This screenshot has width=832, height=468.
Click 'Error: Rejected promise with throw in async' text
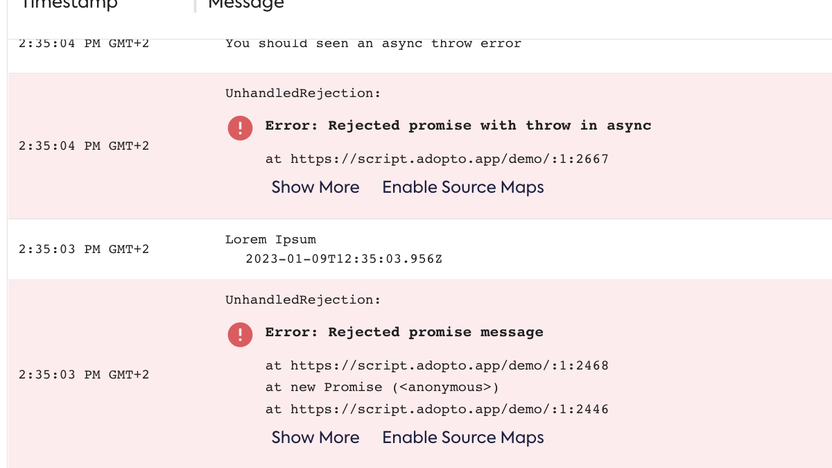(x=458, y=126)
